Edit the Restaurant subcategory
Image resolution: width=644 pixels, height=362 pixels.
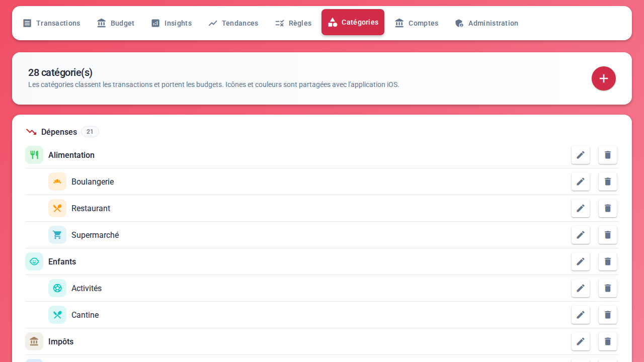pos(581,208)
